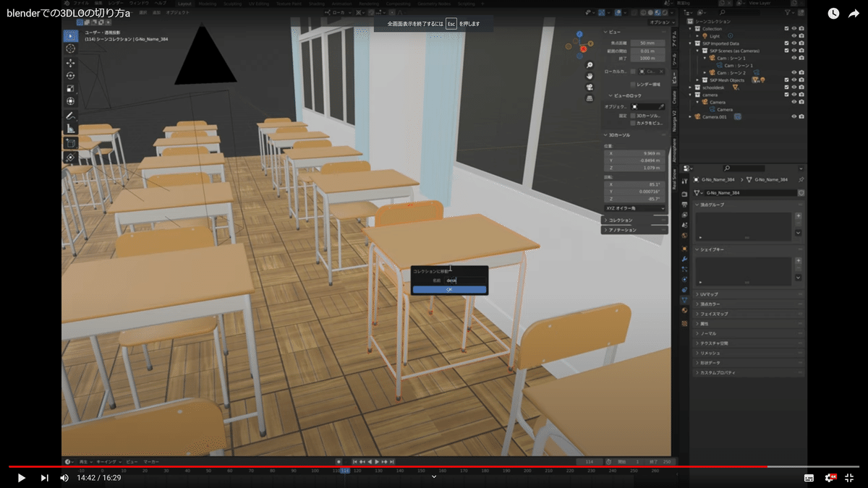868x488 pixels.
Task: Select the Move tool
Action: click(x=70, y=63)
